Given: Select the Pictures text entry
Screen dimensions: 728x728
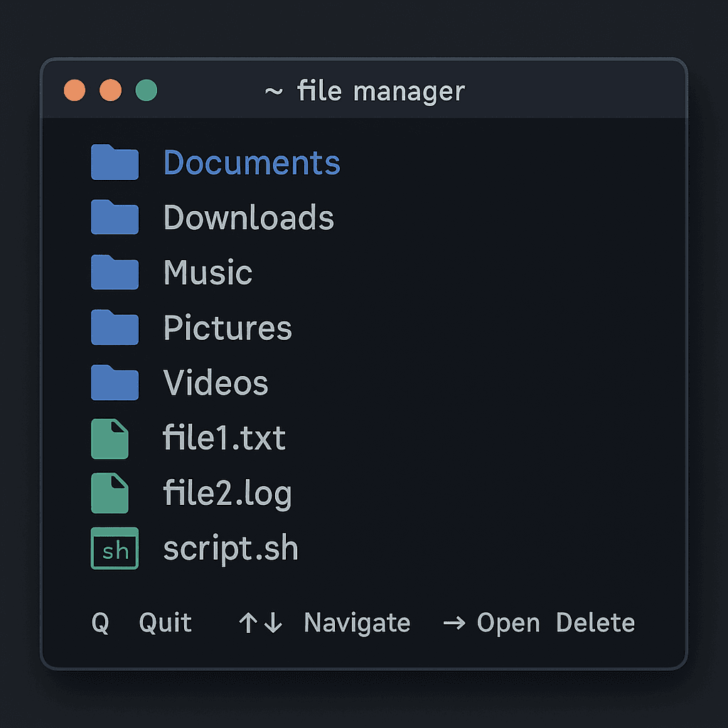Looking at the screenshot, I should click(x=227, y=328).
